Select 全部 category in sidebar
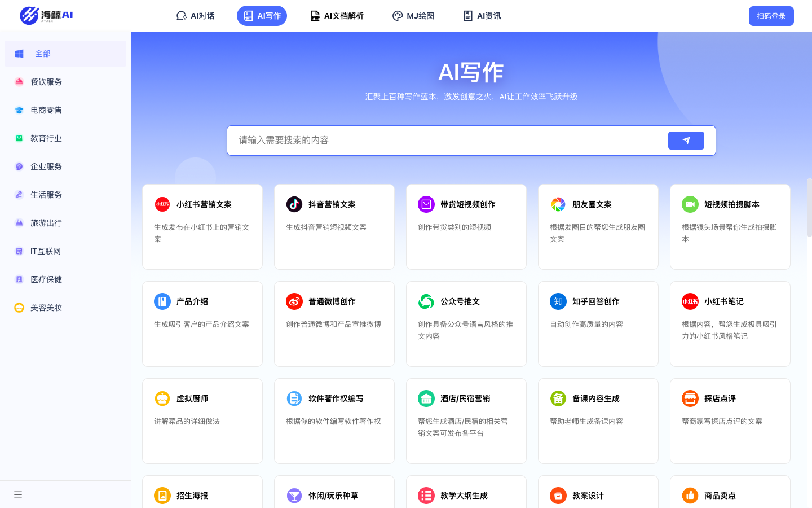 65,54
